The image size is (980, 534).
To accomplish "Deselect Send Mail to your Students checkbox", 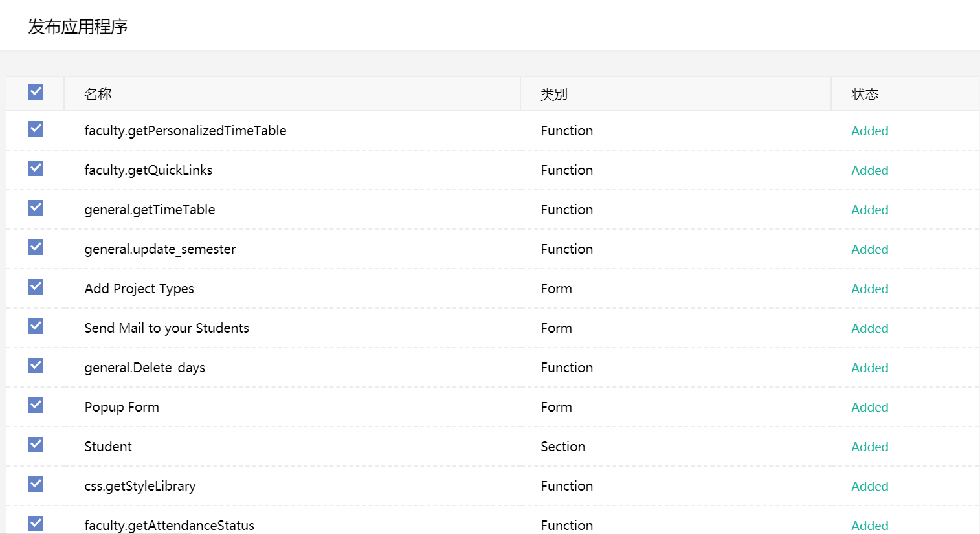I will click(36, 326).
